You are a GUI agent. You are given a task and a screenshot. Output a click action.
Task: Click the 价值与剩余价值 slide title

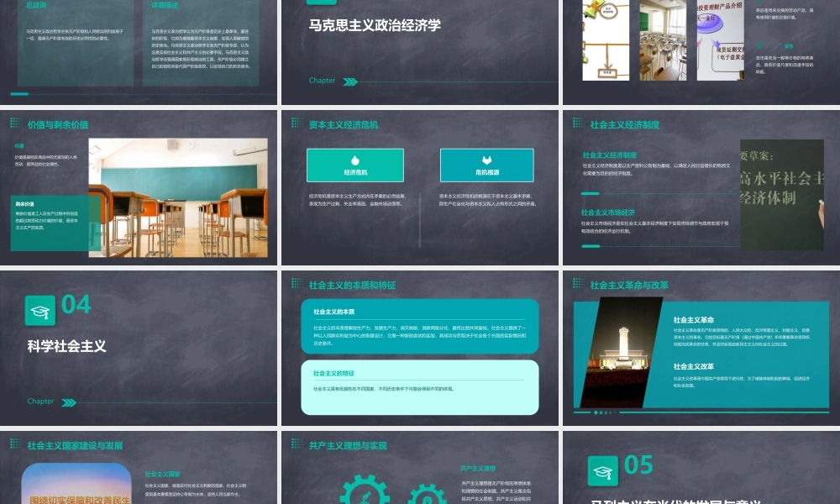click(58, 125)
